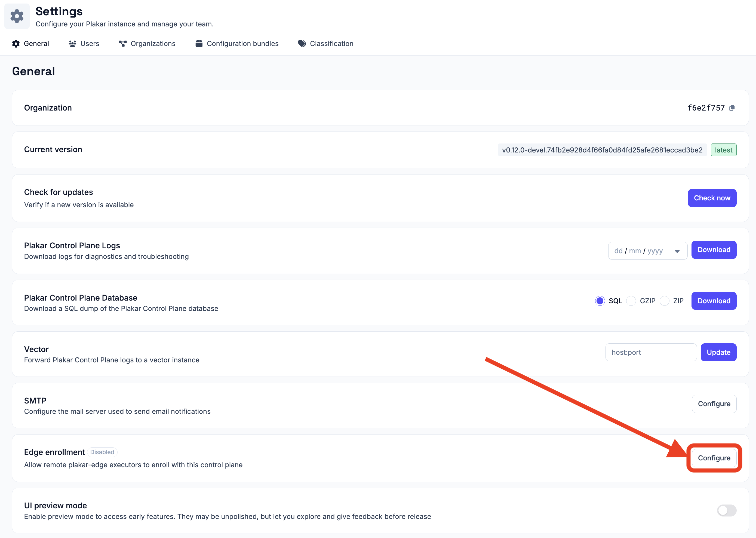Image resolution: width=756 pixels, height=538 pixels.
Task: Go to Configuration bundles tab
Action: [x=237, y=44]
